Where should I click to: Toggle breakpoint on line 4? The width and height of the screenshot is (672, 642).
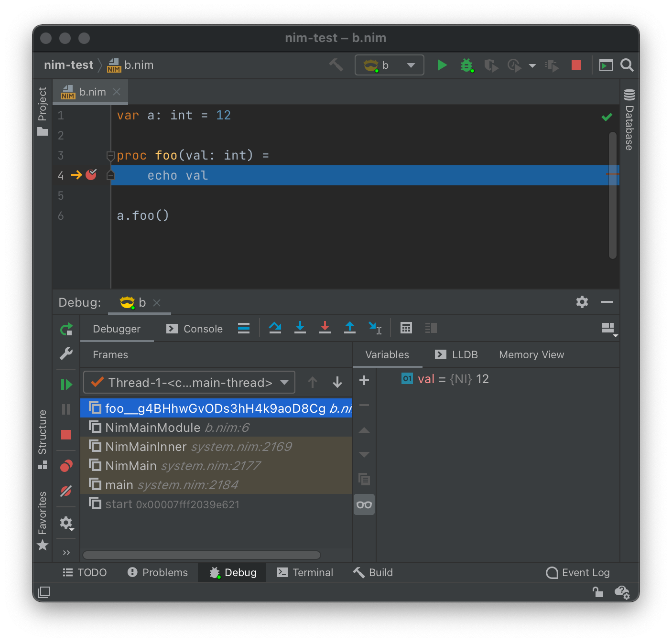[x=91, y=175]
